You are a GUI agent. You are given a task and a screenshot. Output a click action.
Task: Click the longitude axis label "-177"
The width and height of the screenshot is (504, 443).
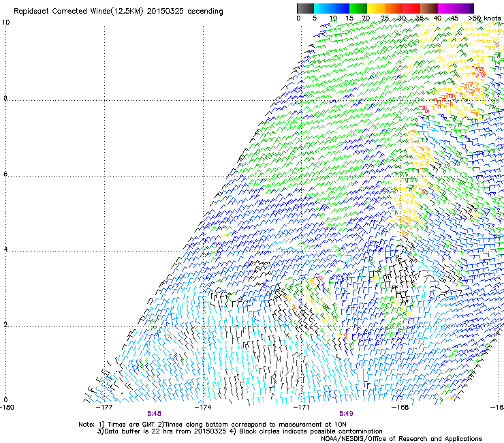(x=104, y=408)
